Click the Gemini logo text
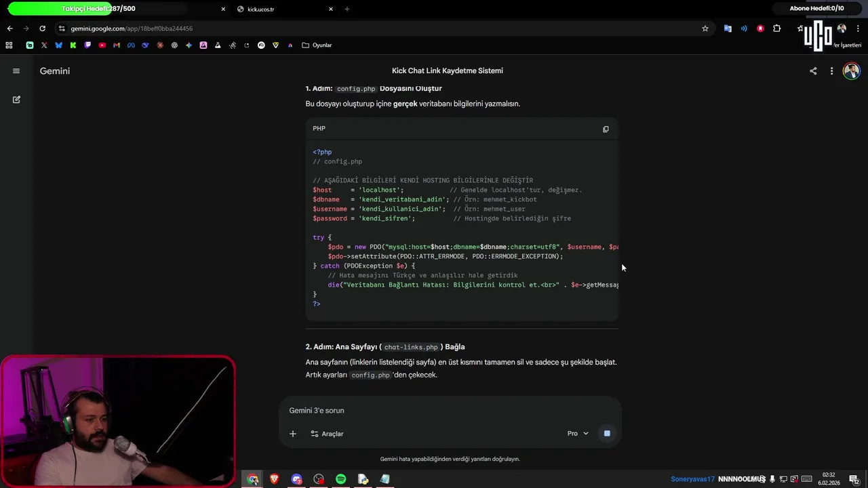The image size is (868, 488). [55, 70]
